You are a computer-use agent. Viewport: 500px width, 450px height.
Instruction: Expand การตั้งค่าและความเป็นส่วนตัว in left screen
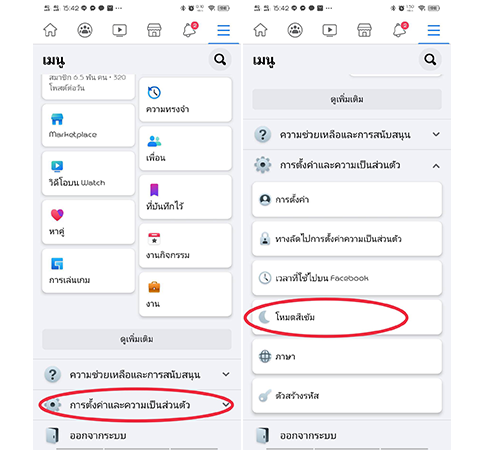[137, 405]
